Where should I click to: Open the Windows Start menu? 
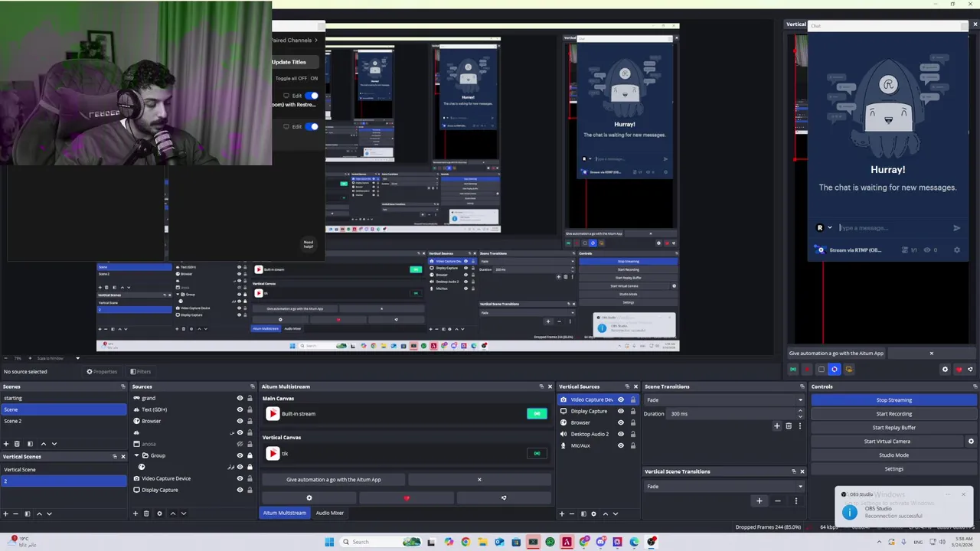[329, 542]
